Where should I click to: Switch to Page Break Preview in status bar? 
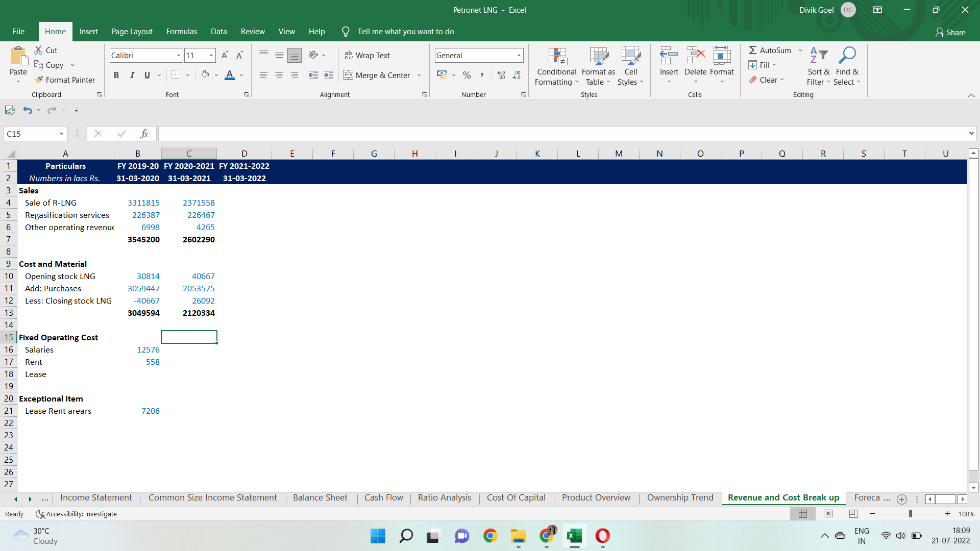pos(853,514)
